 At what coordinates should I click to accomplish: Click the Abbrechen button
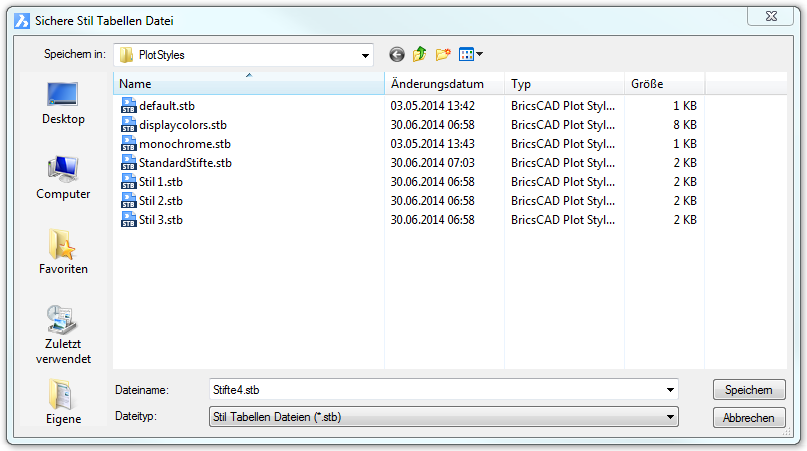(749, 417)
